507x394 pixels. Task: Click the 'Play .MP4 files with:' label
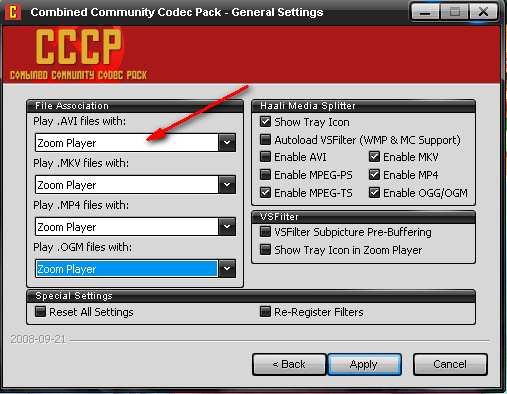point(81,205)
